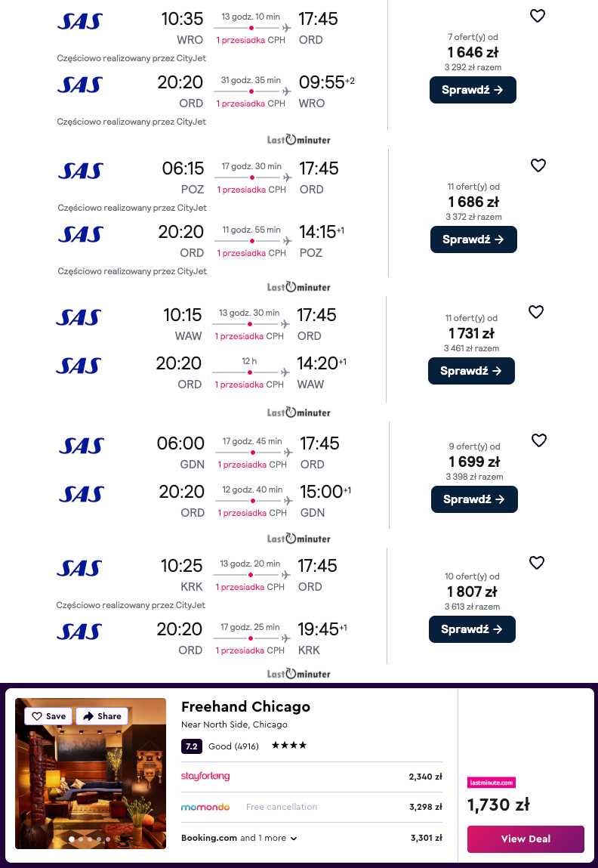Click Sprawdź for the 1 686 zł offer
This screenshot has width=598, height=868.
[473, 239]
